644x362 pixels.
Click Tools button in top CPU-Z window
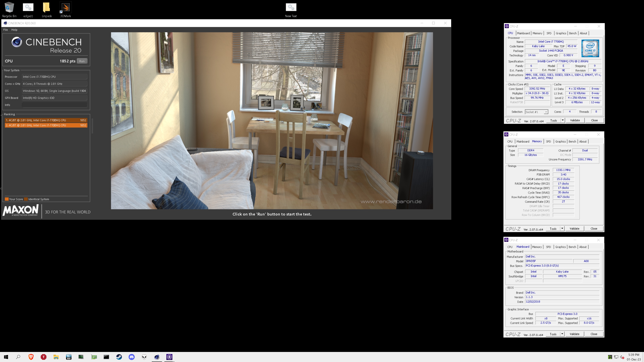click(553, 120)
